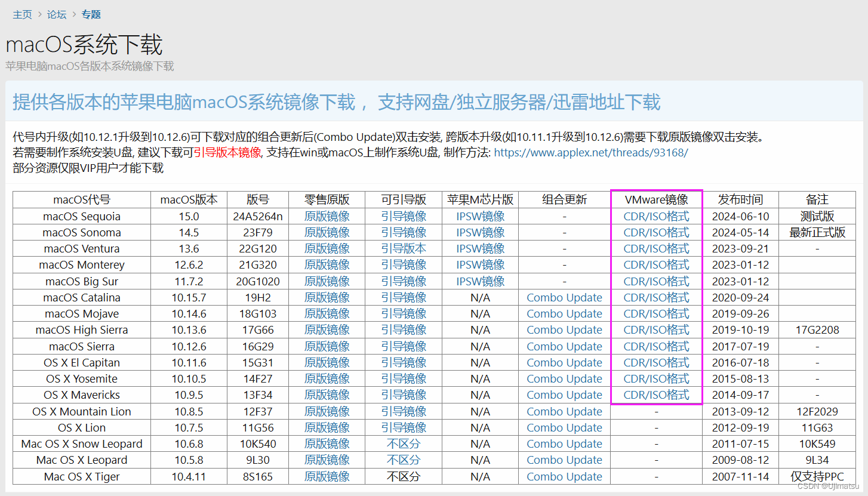Open IPSW镜像 for macOS Big Sur
Image resolution: width=868 pixels, height=496 pixels.
tap(481, 281)
